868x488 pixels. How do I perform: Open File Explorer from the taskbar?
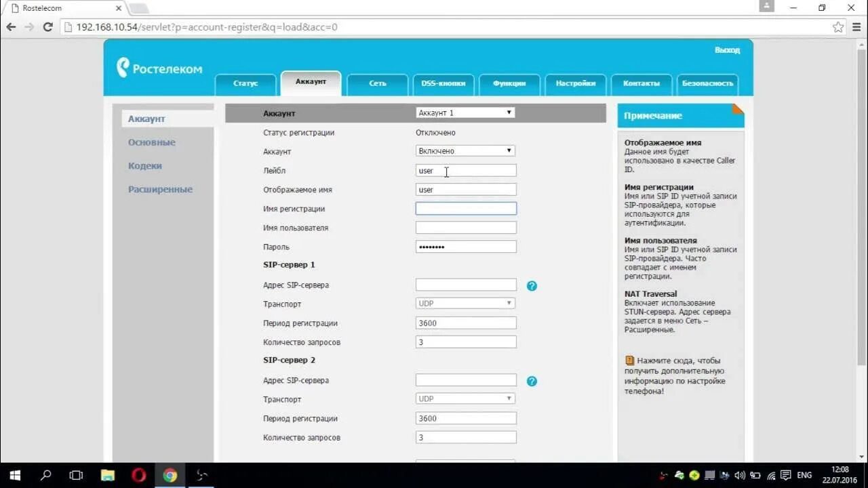(107, 475)
